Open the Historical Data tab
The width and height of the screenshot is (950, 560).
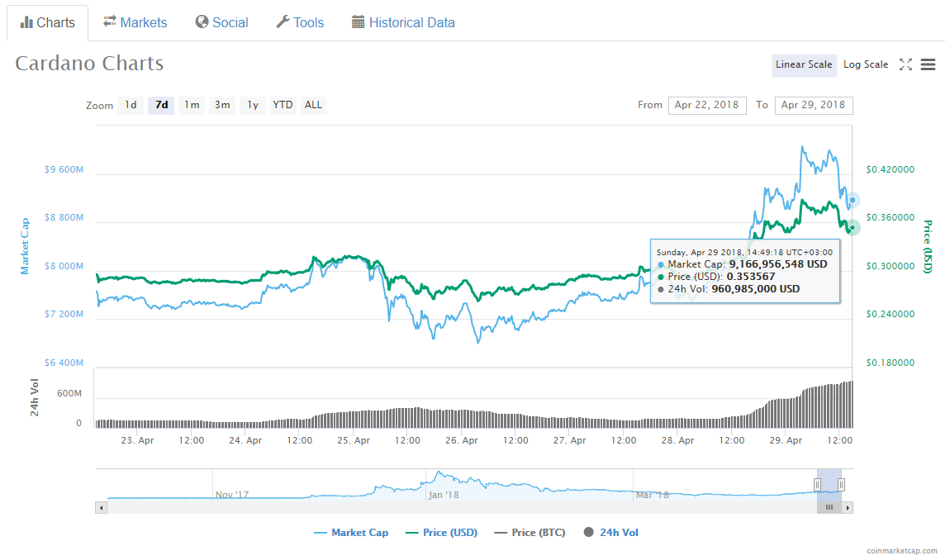point(403,22)
